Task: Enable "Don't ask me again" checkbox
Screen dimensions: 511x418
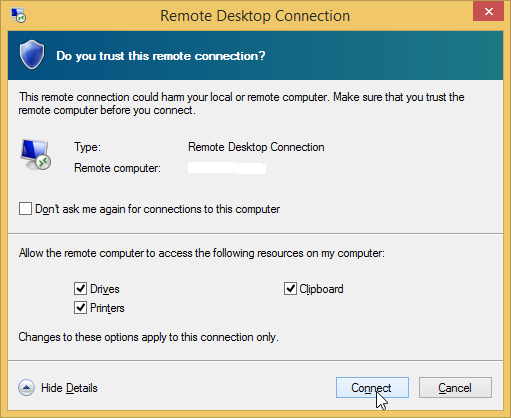Action: tap(25, 209)
